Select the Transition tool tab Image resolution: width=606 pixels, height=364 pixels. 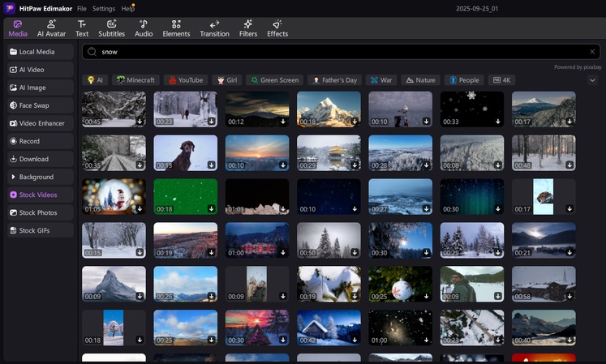(x=214, y=28)
